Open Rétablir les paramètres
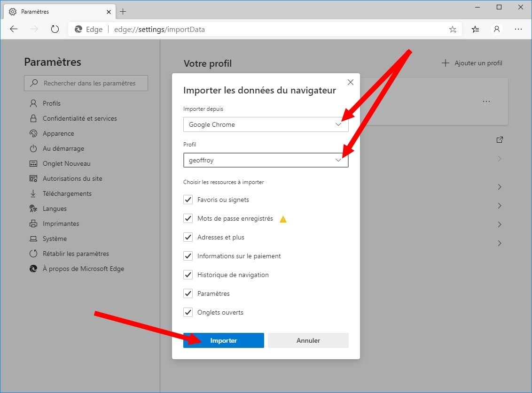The height and width of the screenshot is (393, 532). tap(76, 254)
